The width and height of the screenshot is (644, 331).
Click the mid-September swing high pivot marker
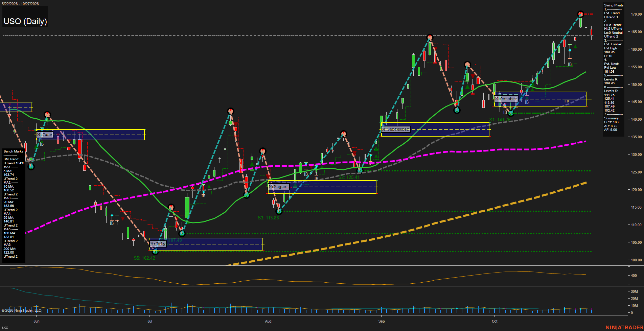(430, 37)
